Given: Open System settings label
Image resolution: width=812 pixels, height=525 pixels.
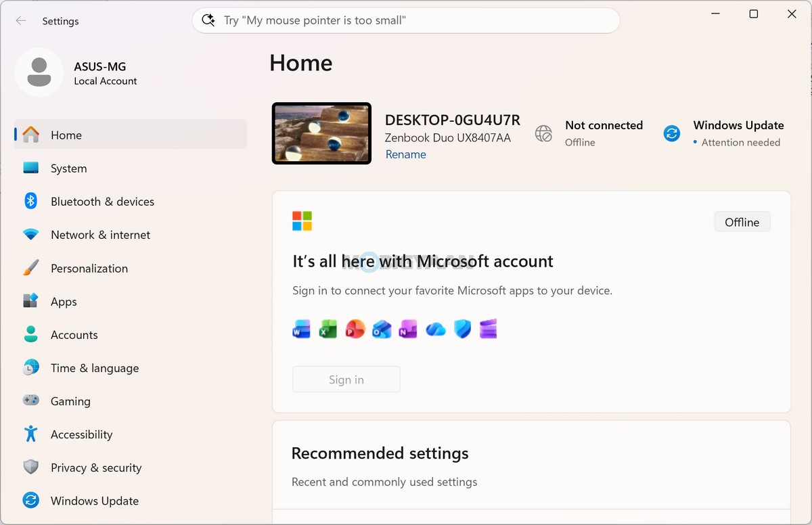Looking at the screenshot, I should pyautogui.click(x=69, y=168).
